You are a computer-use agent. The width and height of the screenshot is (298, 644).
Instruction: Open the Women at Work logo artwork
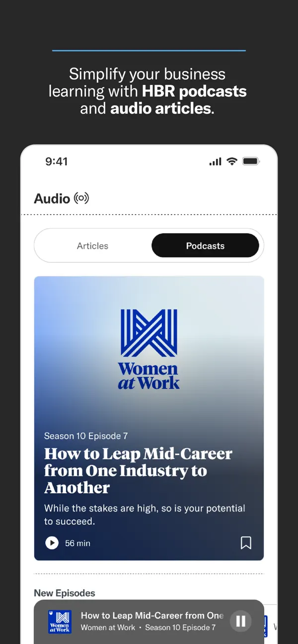(x=149, y=349)
